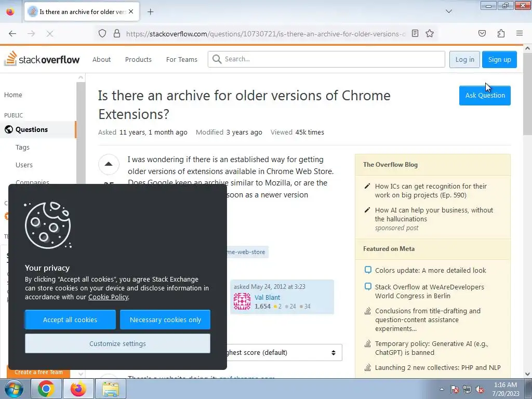The height and width of the screenshot is (399, 532).
Task: Click the padlock site security icon
Action: click(117, 33)
